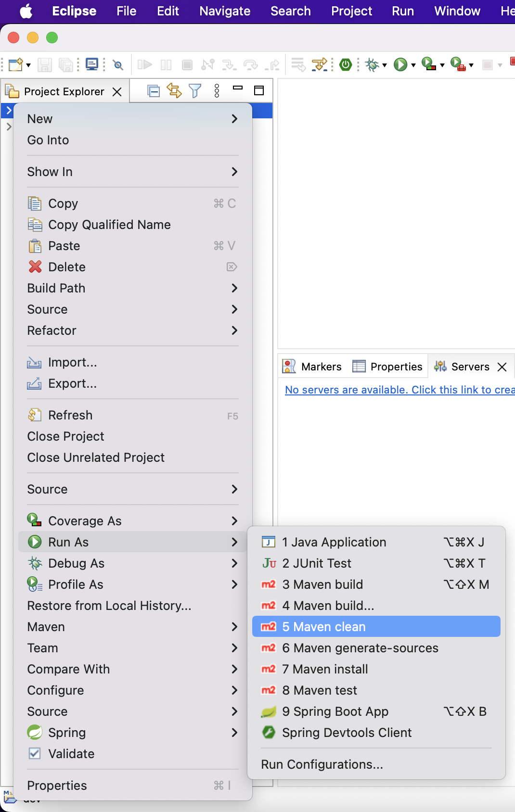This screenshot has width=515, height=812.
Task: Open the terminal monitor toolbar icon
Action: [91, 64]
